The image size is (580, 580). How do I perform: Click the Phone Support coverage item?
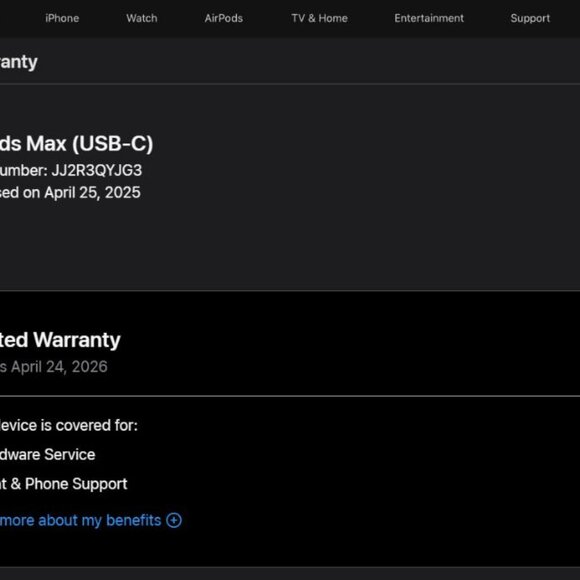[76, 484]
